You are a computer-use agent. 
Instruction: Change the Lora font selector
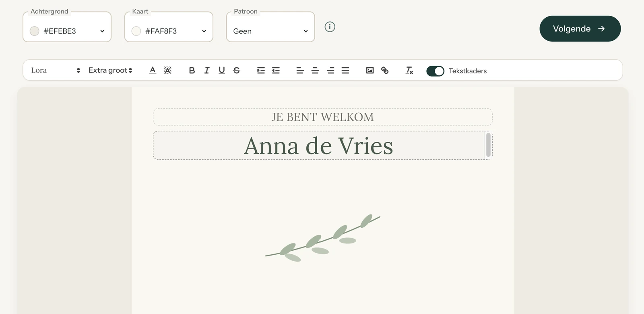(x=56, y=71)
